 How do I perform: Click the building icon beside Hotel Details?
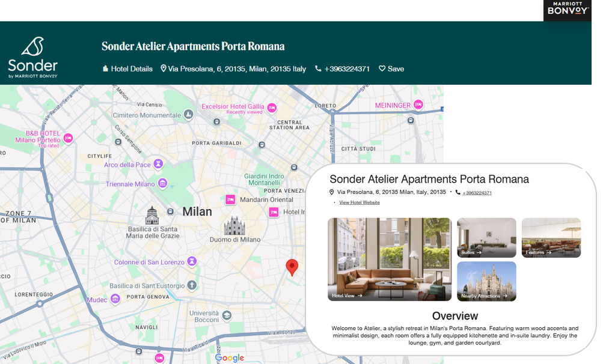[x=105, y=68]
